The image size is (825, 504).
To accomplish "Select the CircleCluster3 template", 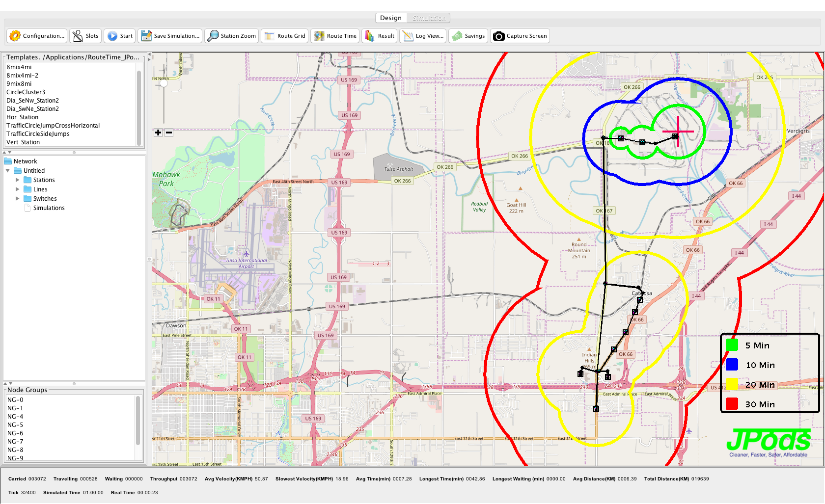I will 26,92.
